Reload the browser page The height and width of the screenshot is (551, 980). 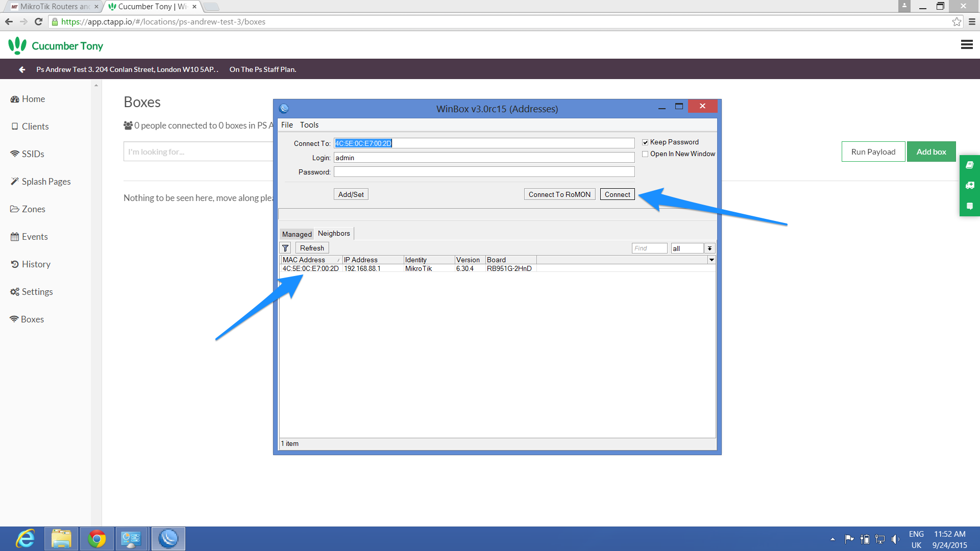tap(38, 21)
